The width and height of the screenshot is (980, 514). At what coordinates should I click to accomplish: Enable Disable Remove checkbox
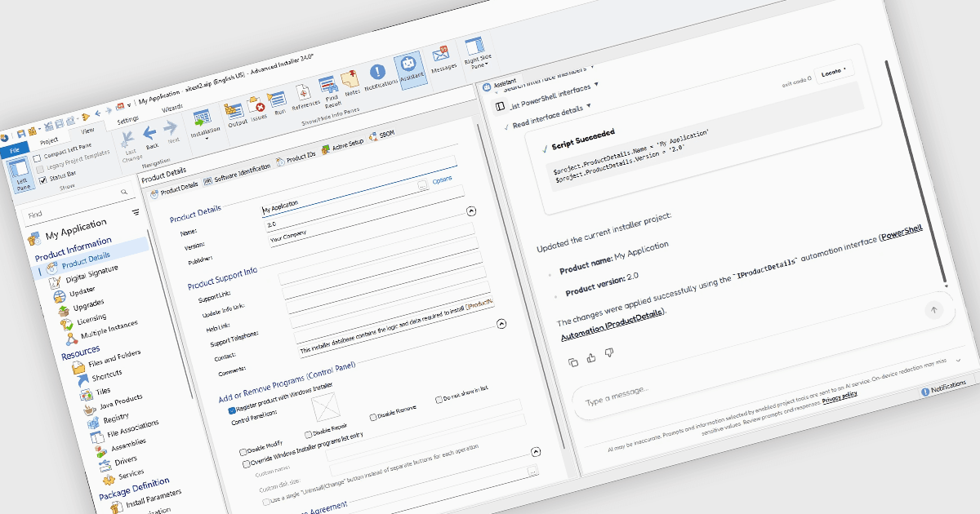click(x=372, y=417)
